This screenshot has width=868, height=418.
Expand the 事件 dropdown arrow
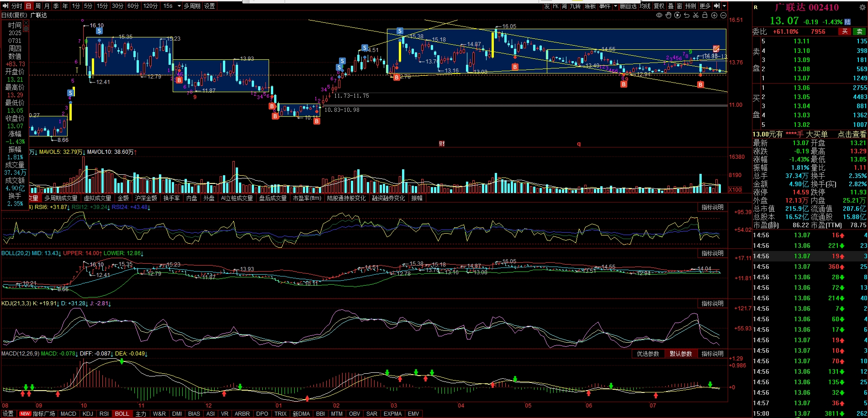615,6
